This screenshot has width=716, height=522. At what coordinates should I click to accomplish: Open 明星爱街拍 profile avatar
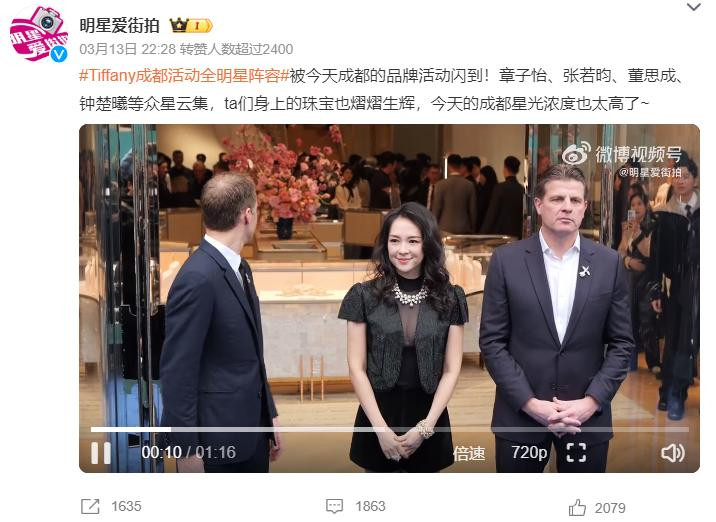pos(39,33)
